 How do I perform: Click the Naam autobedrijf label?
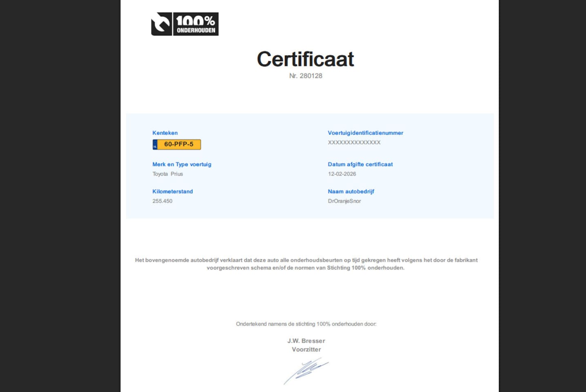pos(351,192)
